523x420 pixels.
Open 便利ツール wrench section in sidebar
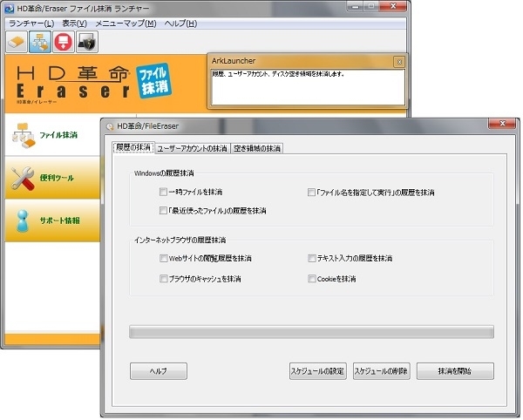pos(52,178)
